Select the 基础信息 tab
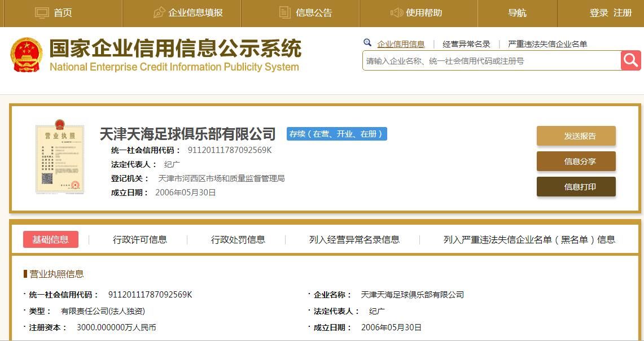644x341 pixels. coord(51,239)
